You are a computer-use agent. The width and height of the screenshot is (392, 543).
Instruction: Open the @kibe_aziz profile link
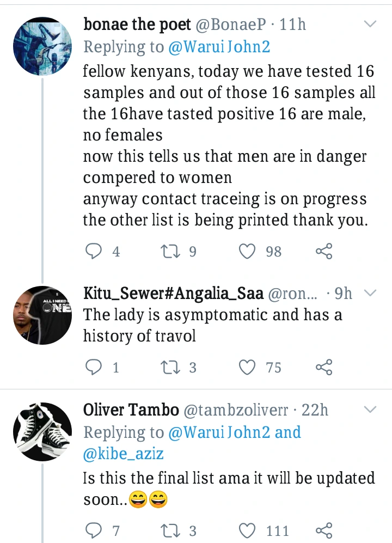click(123, 453)
